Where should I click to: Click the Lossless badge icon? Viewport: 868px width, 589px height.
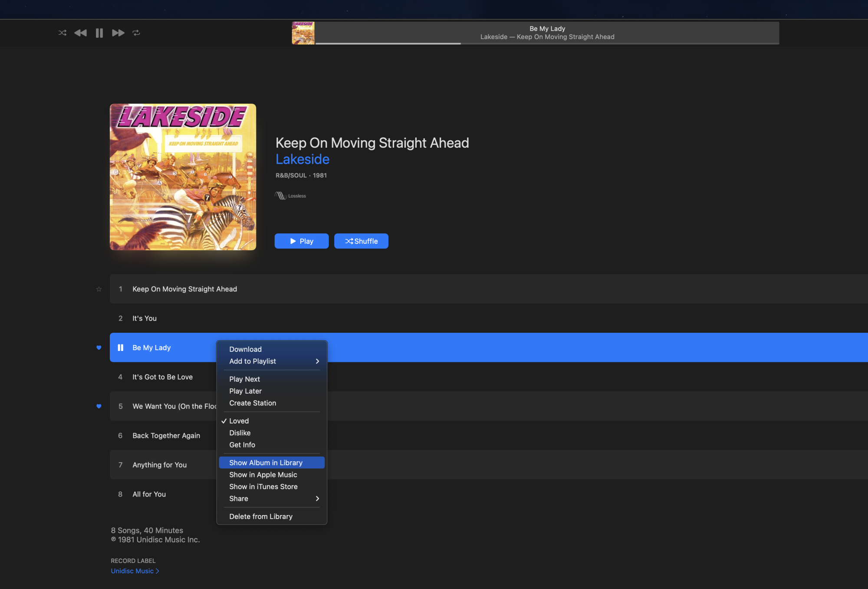point(281,196)
